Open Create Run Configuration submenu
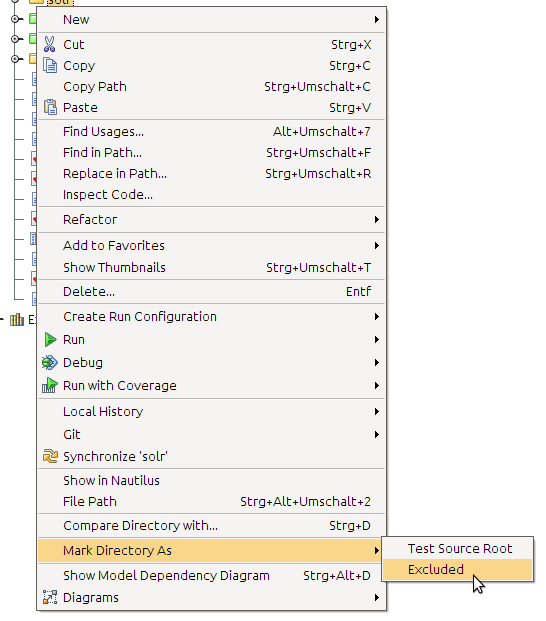Screen dimensions: 546x621 (211, 316)
